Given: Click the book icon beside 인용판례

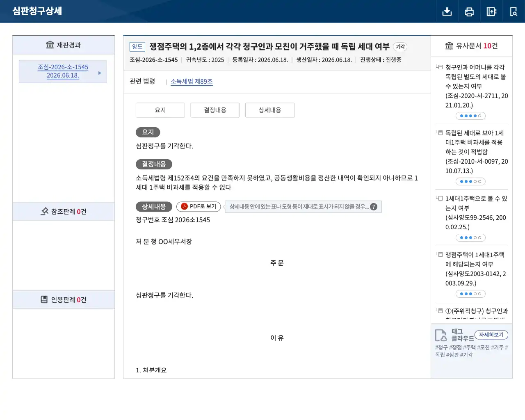Looking at the screenshot, I should (x=44, y=299).
